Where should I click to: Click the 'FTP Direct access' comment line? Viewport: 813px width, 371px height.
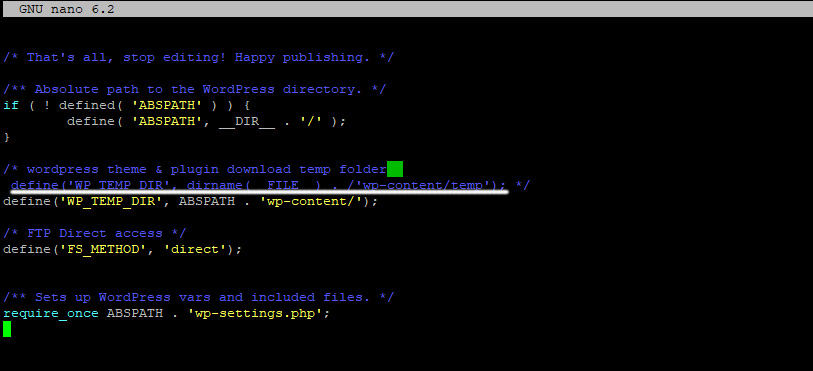point(95,233)
